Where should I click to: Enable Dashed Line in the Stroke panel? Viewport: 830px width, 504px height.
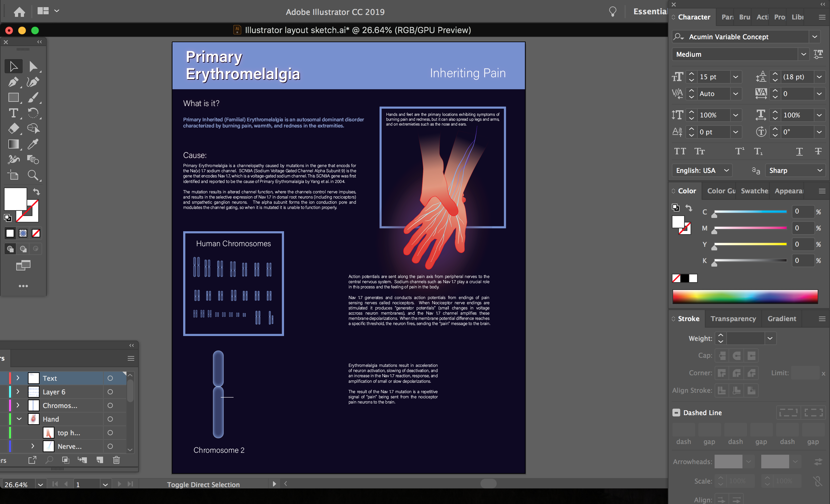pos(677,412)
